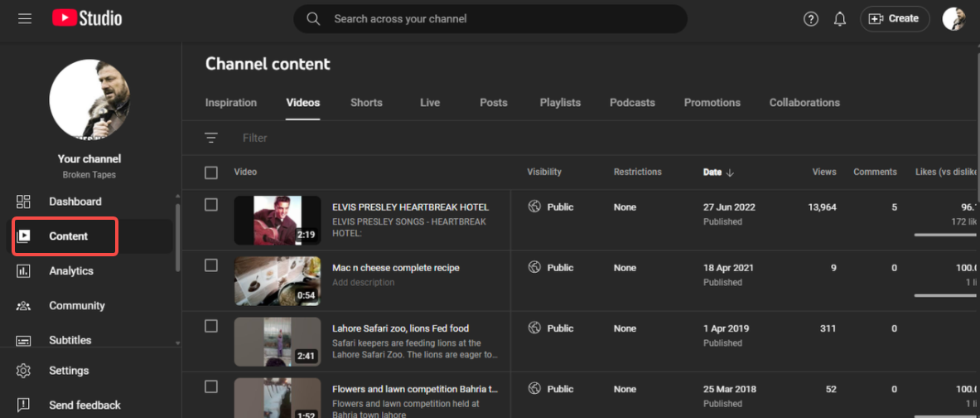Open Analytics from the sidebar
Screen dimensions: 980x418
click(x=71, y=271)
